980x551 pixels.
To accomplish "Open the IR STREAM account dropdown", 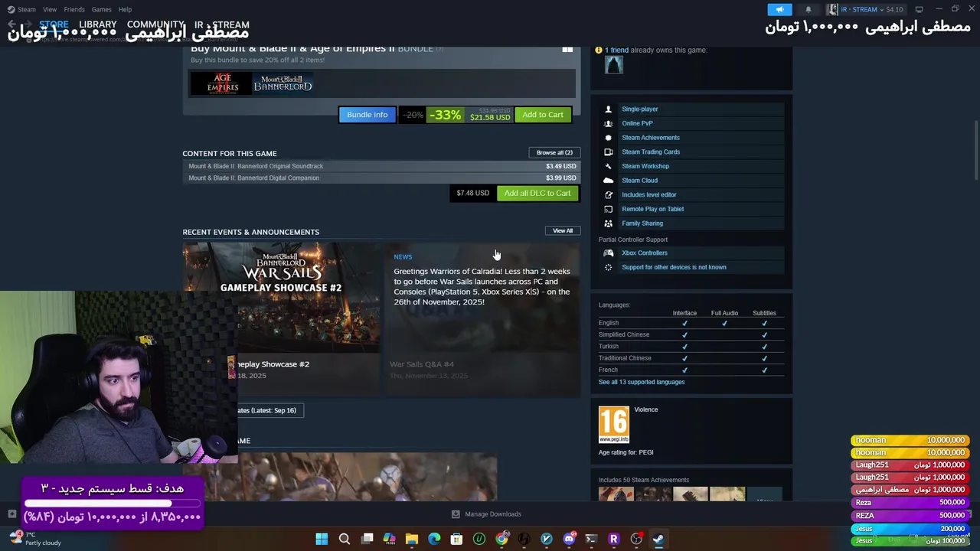I will (x=865, y=9).
